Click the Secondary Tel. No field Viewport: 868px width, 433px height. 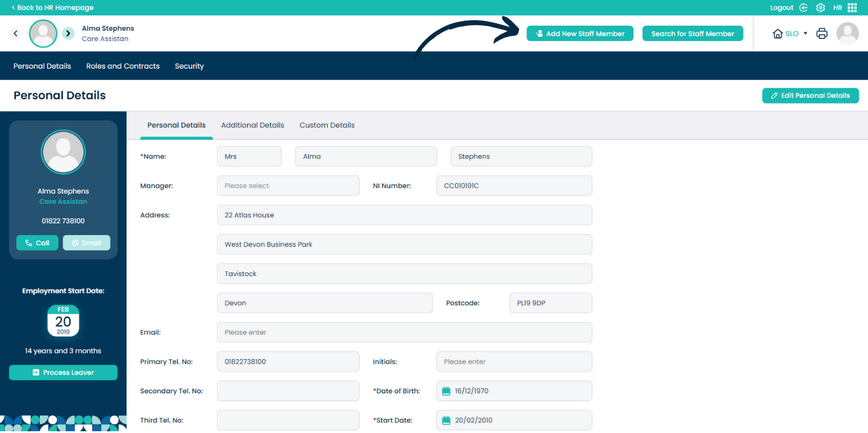(x=288, y=391)
